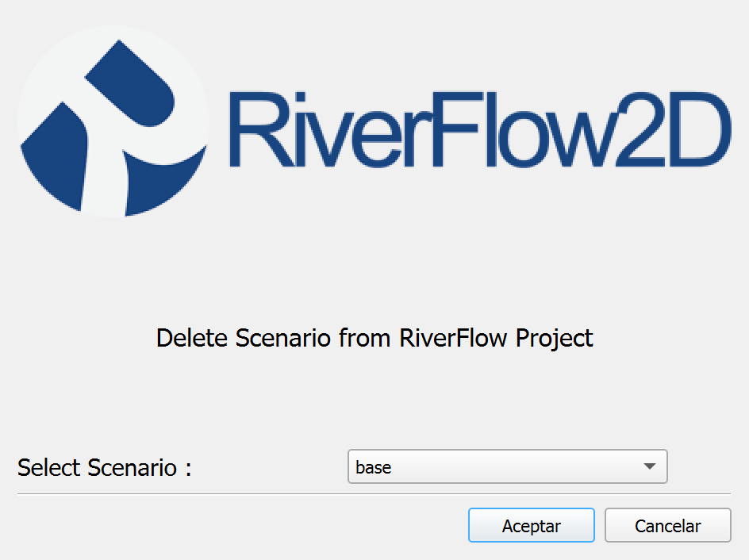
Task: Click the word "RiverFlow" in the heading
Action: tap(453, 338)
